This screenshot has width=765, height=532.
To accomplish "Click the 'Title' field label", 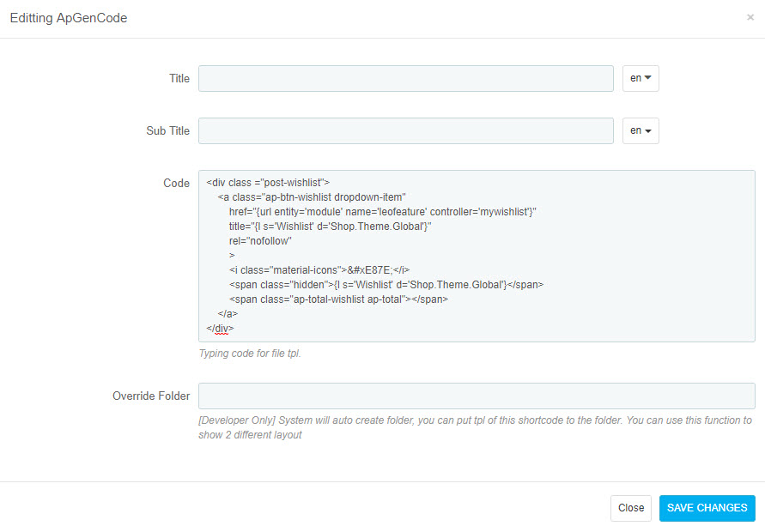I will point(179,78).
